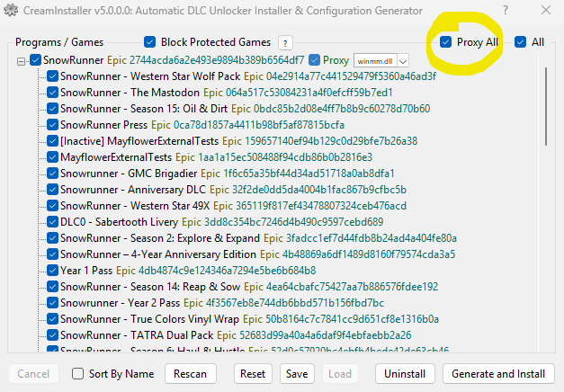This screenshot has height=392, width=564.
Task: Select the SnowRunner root game label
Action: click(x=74, y=60)
